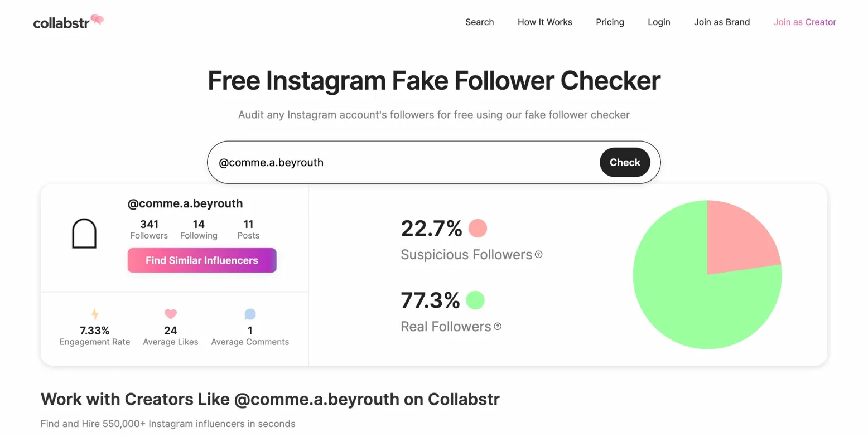Click Find Similar Influencers button
Screen dimensions: 868x437
point(202,260)
